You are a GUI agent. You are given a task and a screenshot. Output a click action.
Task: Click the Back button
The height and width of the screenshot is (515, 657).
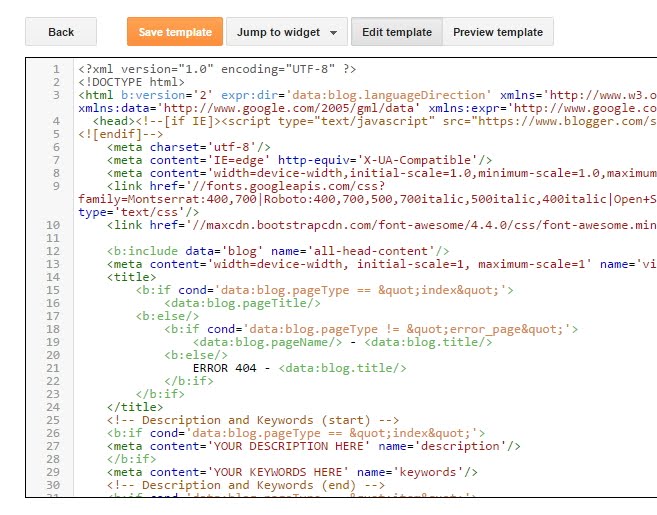(x=61, y=32)
